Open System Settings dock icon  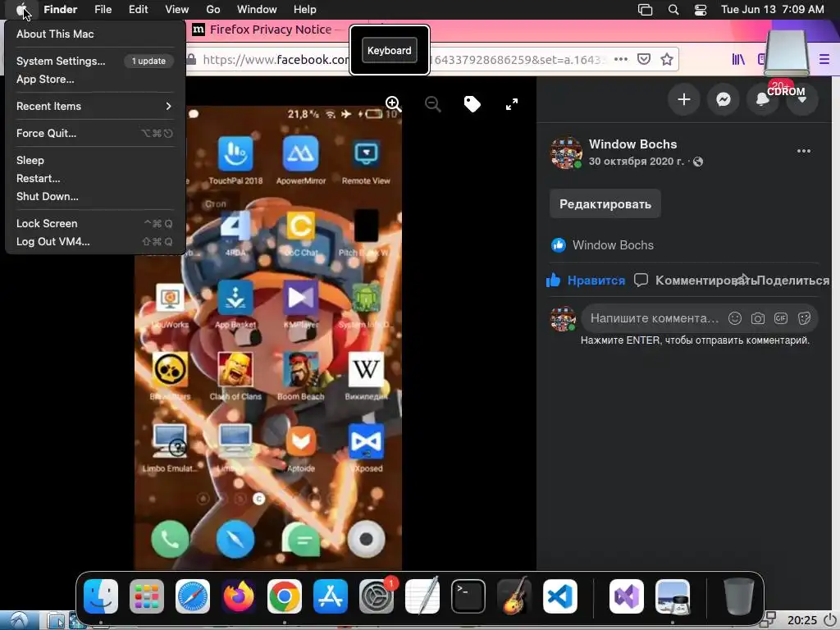coord(377,596)
